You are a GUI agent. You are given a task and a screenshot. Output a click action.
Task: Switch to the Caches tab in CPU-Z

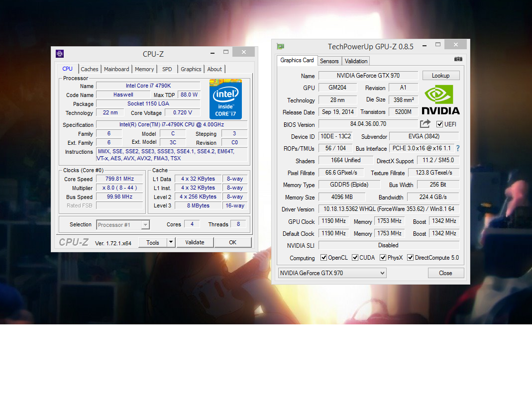click(89, 69)
